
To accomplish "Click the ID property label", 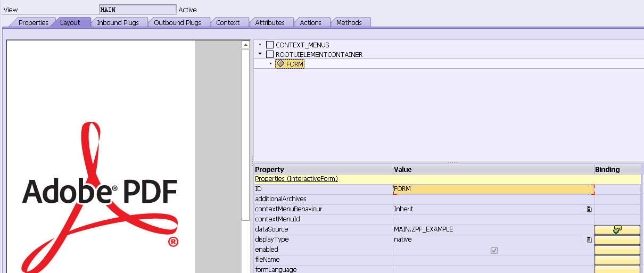I will point(258,189).
